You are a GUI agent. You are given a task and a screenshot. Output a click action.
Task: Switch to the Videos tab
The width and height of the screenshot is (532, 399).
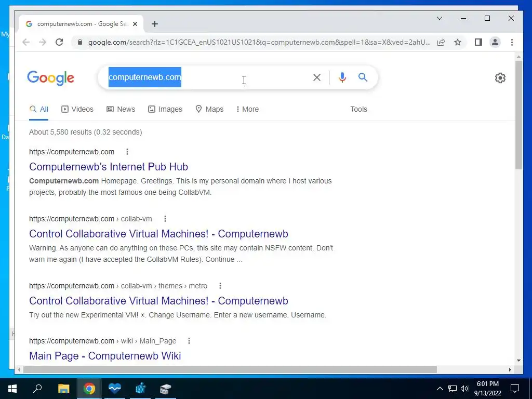[x=77, y=109]
